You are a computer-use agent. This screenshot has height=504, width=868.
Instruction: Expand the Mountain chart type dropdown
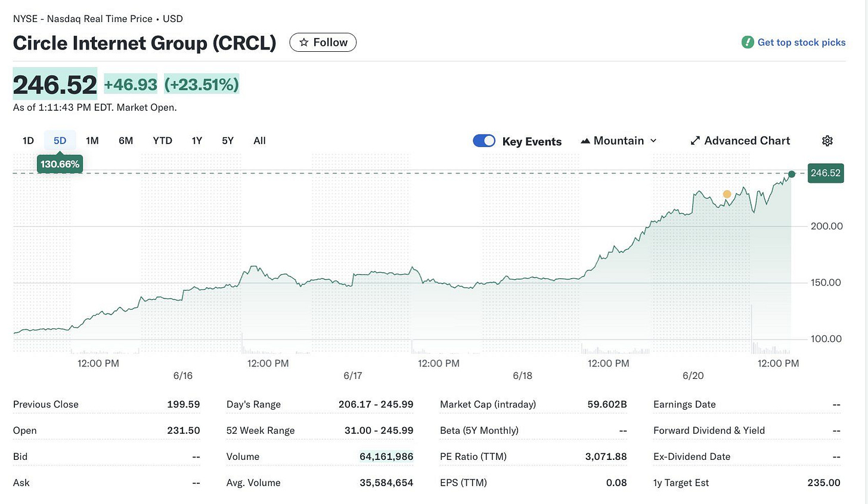point(619,141)
